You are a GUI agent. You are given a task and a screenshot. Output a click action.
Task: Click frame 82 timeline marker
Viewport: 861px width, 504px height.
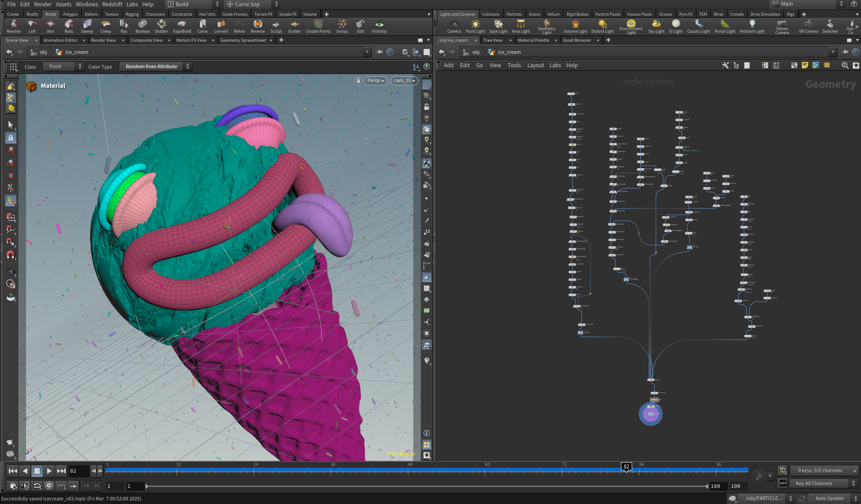click(x=626, y=467)
